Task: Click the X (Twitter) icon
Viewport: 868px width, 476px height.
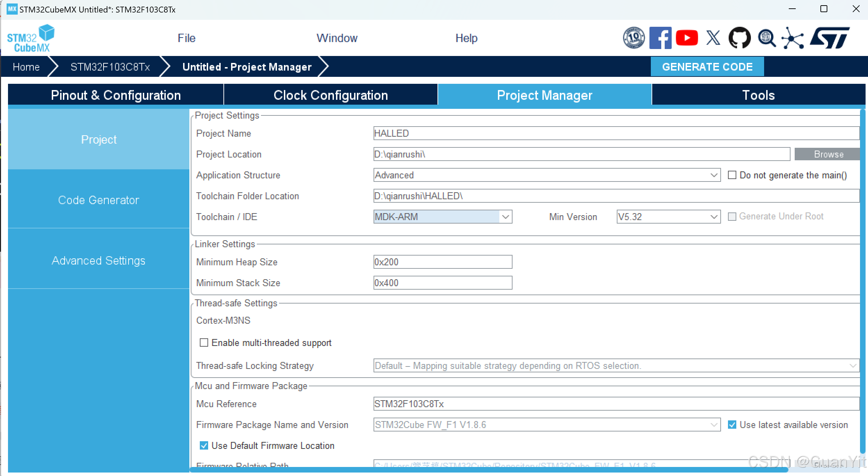Action: [713, 38]
